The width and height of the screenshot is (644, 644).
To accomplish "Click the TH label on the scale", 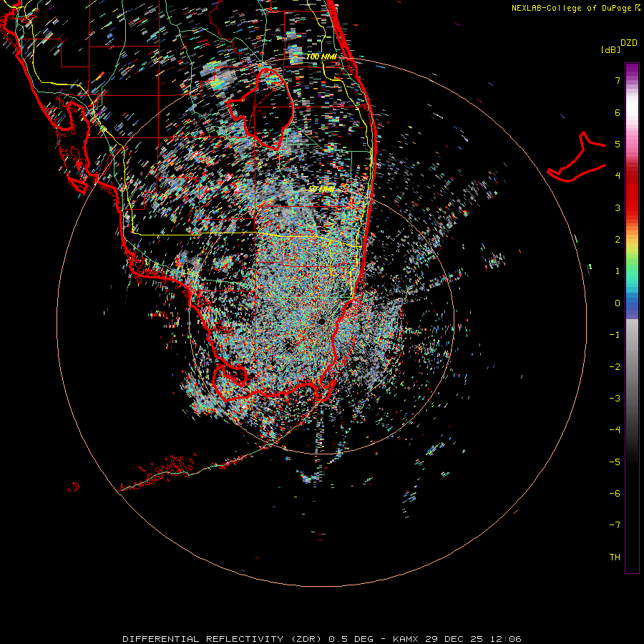I will (615, 557).
